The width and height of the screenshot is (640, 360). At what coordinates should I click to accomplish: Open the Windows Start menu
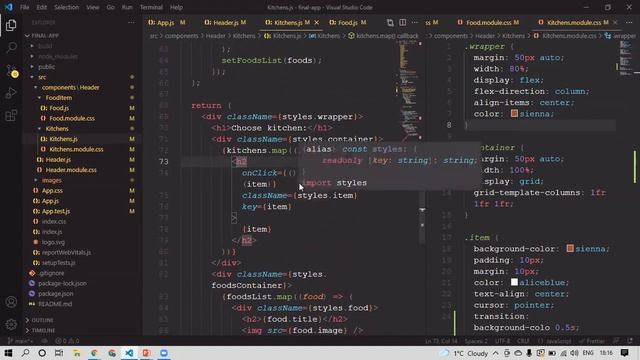tap(8, 353)
